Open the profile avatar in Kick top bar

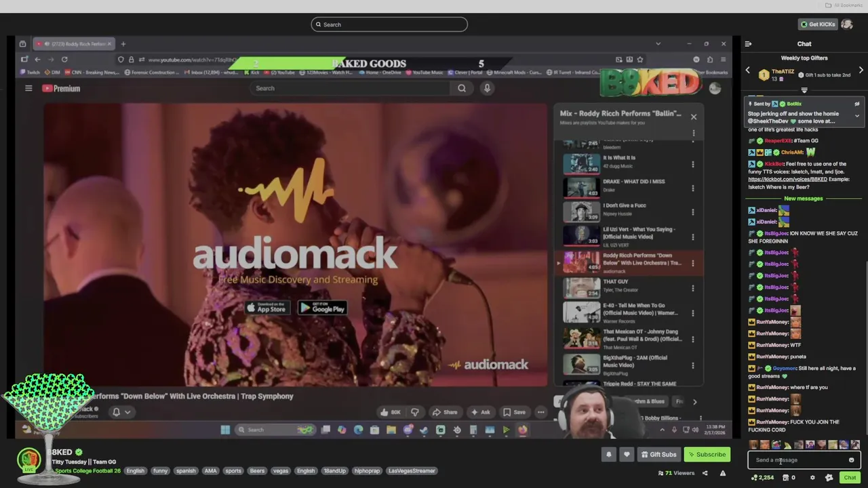[847, 24]
